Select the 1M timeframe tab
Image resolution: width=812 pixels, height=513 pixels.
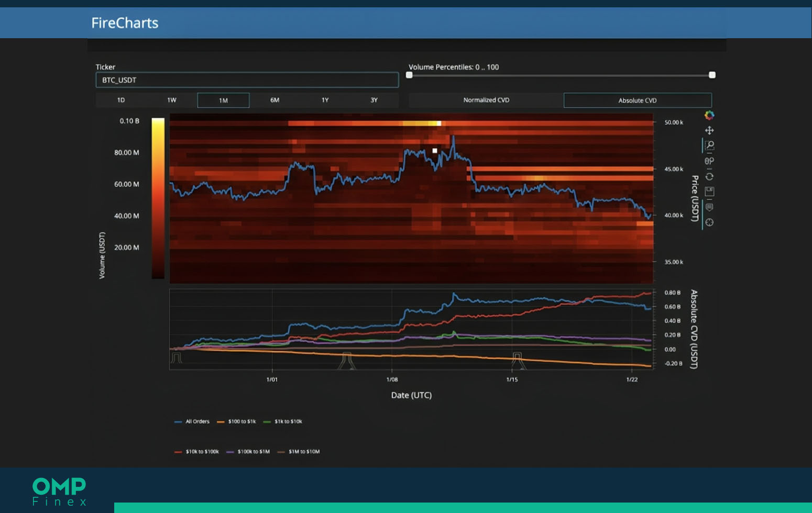tap(223, 101)
